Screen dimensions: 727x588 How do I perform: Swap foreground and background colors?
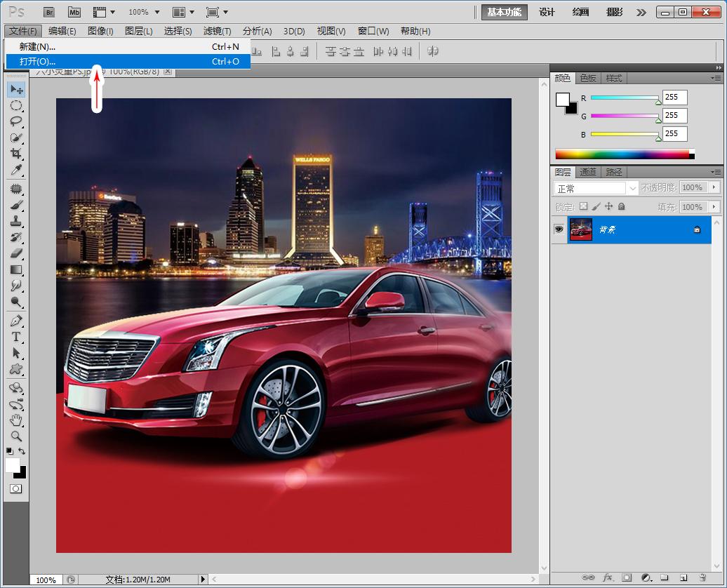click(22, 450)
